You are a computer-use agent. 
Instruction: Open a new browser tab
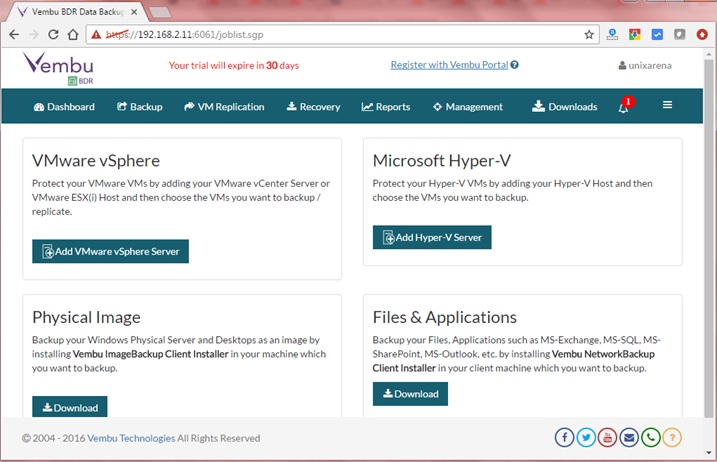(160, 12)
